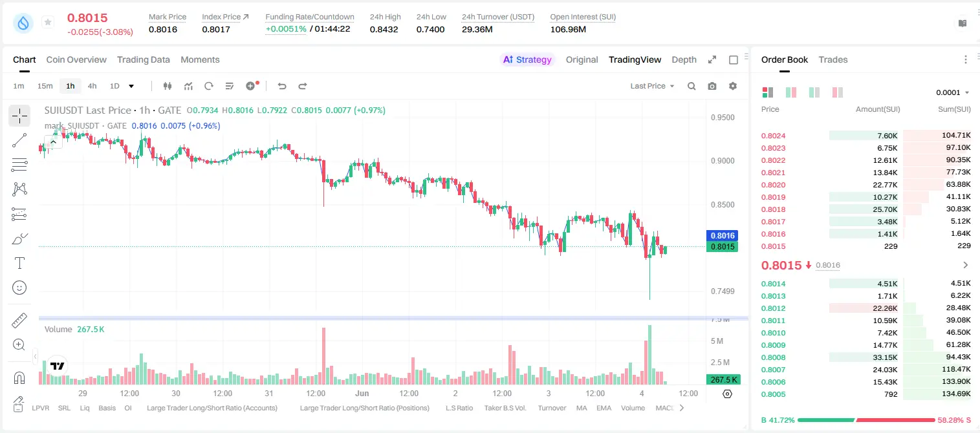The width and height of the screenshot is (980, 433).
Task: Select the crosshair cursor tool
Action: coord(19,116)
